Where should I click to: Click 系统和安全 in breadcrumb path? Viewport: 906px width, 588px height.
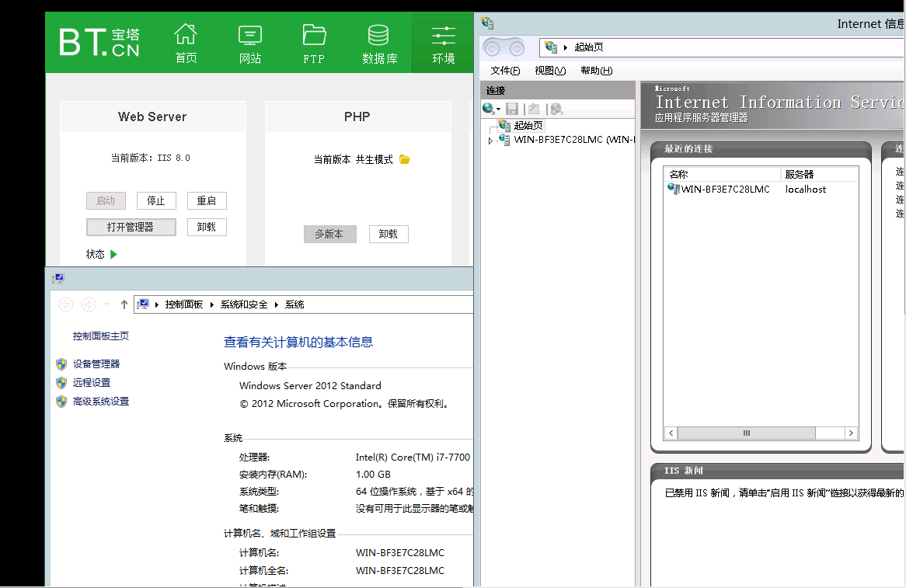[244, 304]
